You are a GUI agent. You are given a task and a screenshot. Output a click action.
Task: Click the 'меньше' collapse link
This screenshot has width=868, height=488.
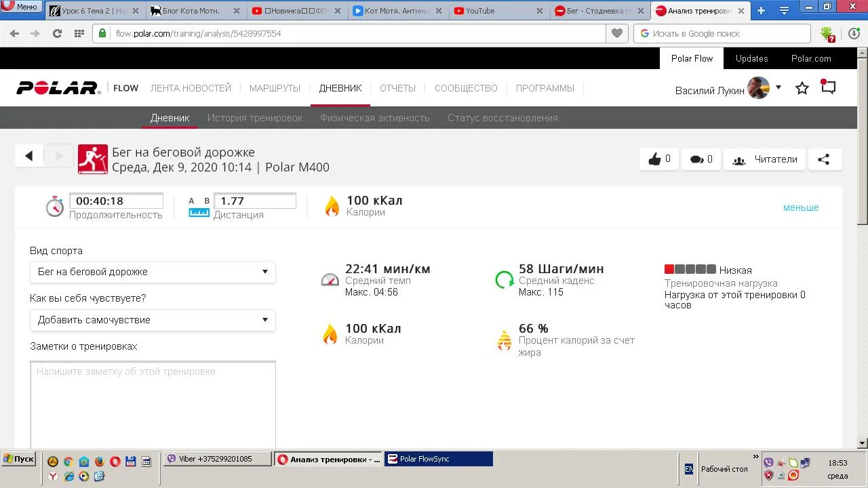(801, 207)
